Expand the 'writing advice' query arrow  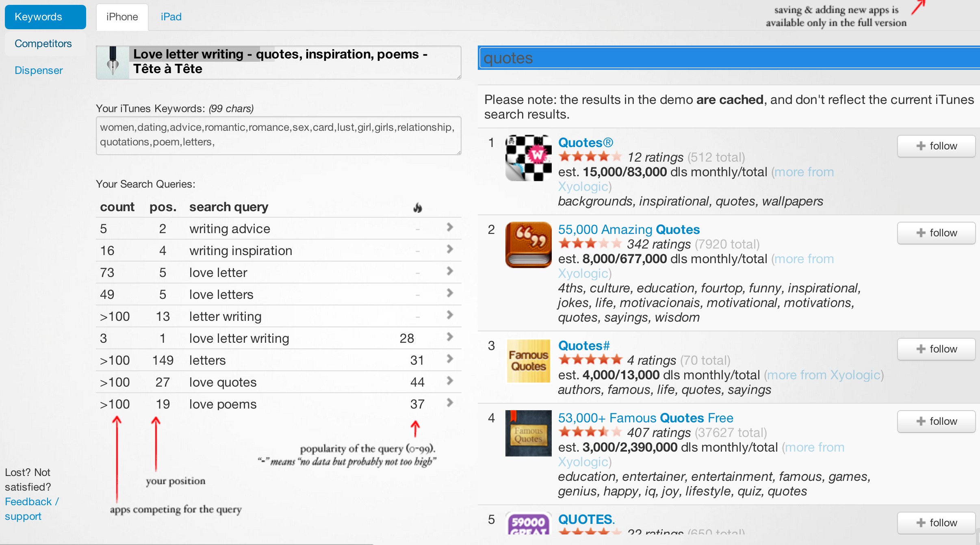449,227
